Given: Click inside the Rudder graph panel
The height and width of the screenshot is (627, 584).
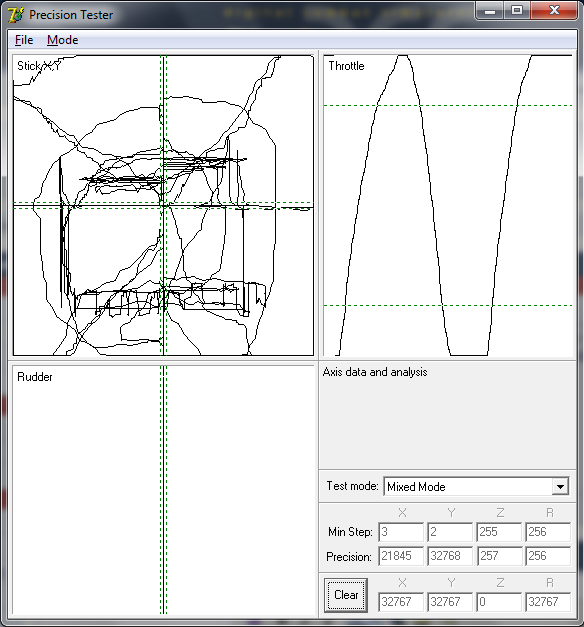Looking at the screenshot, I should click(163, 489).
